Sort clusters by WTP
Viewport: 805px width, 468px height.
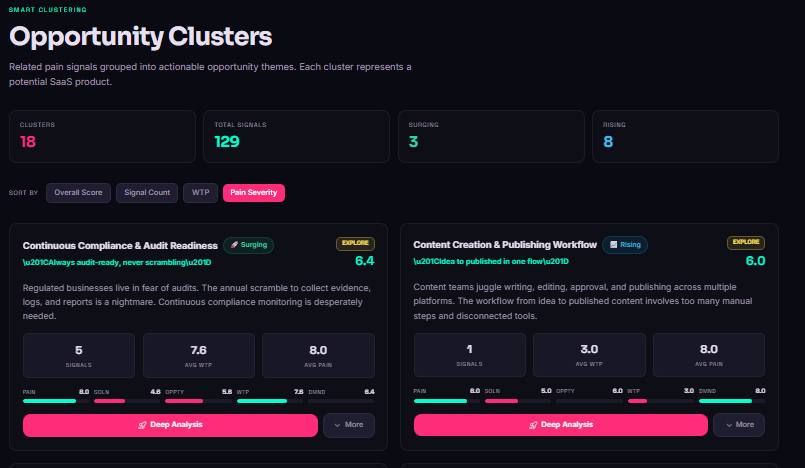point(200,193)
